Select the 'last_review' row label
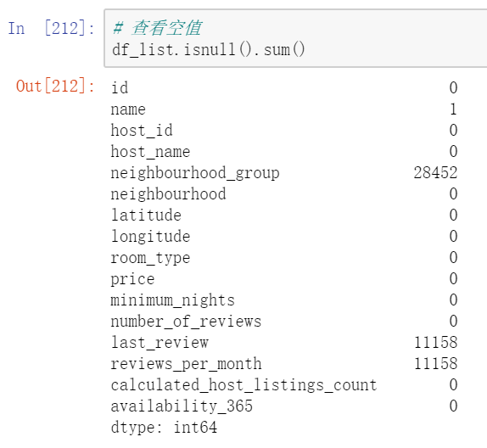This screenshot has height=448, width=487. pos(160,343)
